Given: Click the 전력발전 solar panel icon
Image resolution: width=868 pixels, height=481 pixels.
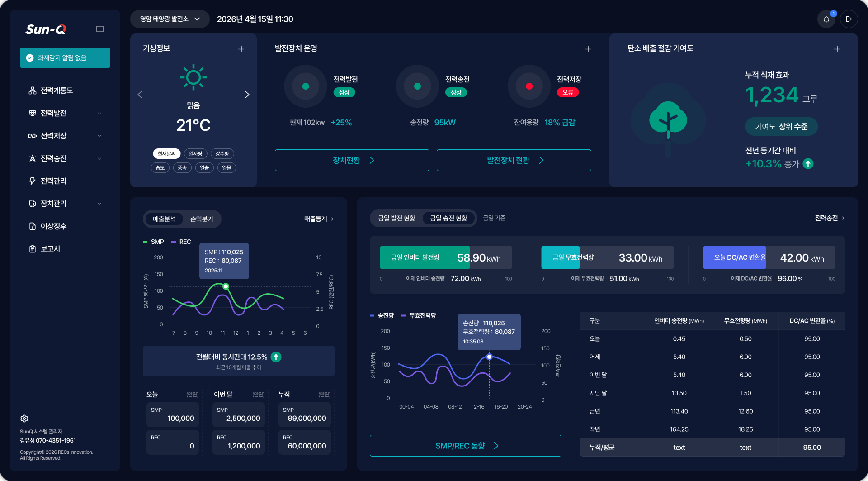Looking at the screenshot, I should (x=33, y=113).
